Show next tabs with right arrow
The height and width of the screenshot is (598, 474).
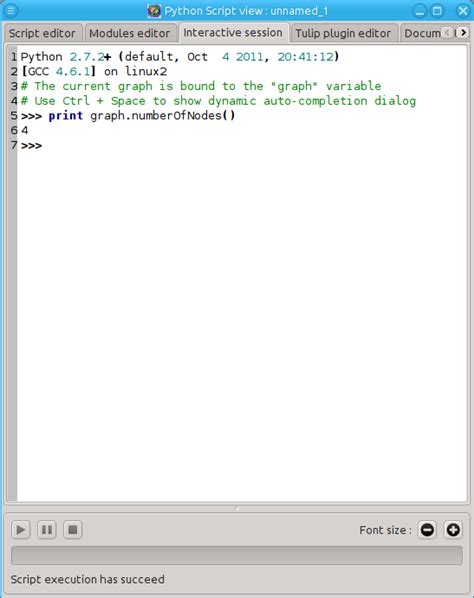[463, 33]
